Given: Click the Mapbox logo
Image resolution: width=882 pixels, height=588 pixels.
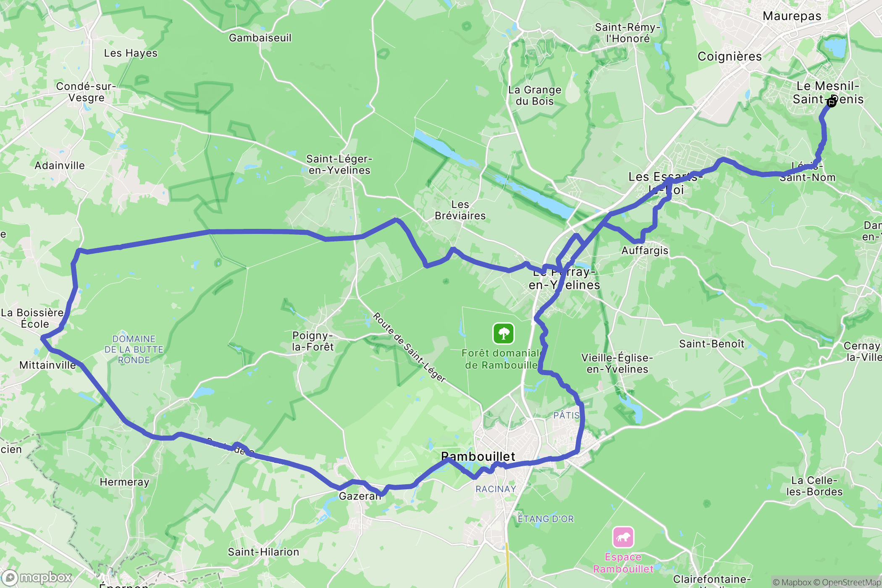Looking at the screenshot, I should (x=37, y=578).
